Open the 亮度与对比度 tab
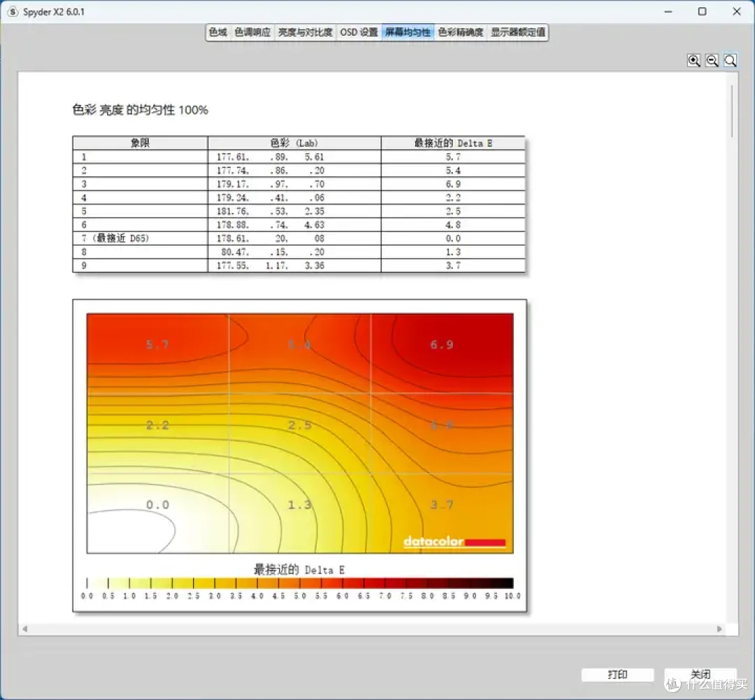This screenshot has width=755, height=700. point(305,32)
